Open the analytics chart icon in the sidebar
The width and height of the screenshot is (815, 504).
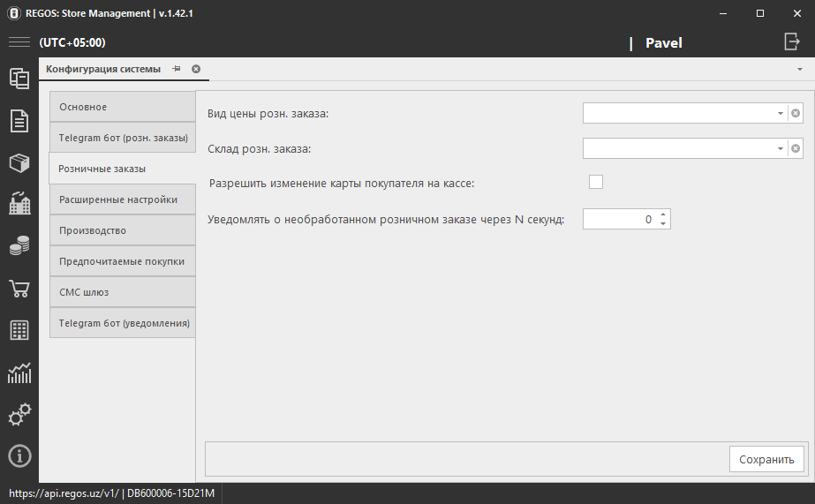(19, 372)
